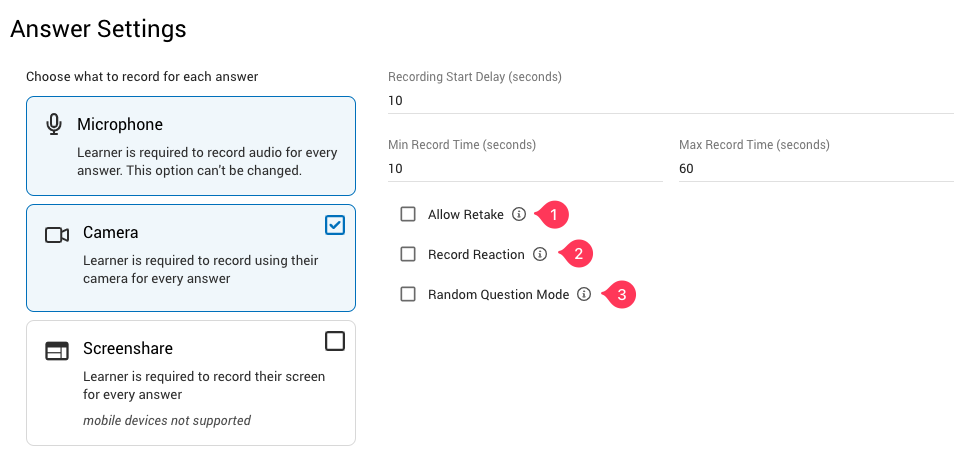Click the microphone icon

(x=54, y=124)
